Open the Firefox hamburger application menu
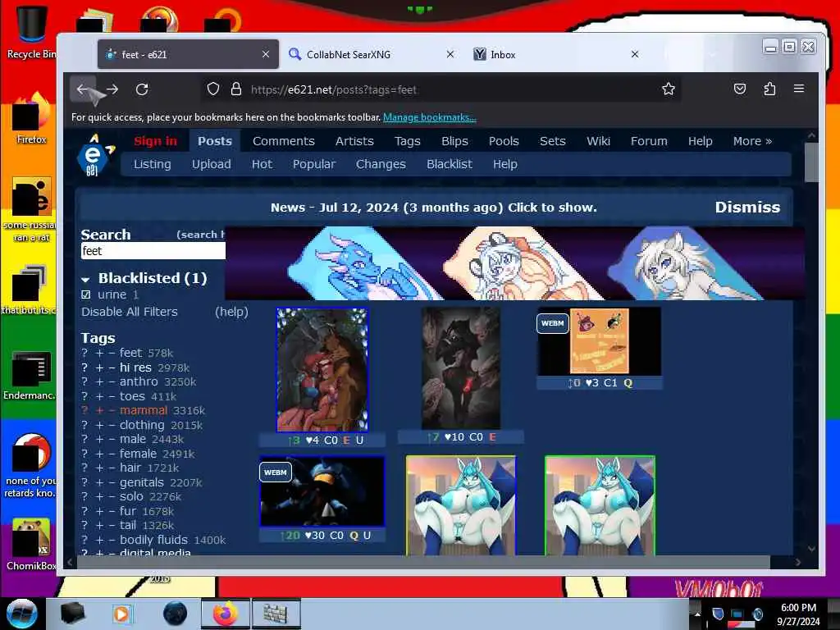840x630 pixels. (x=799, y=89)
